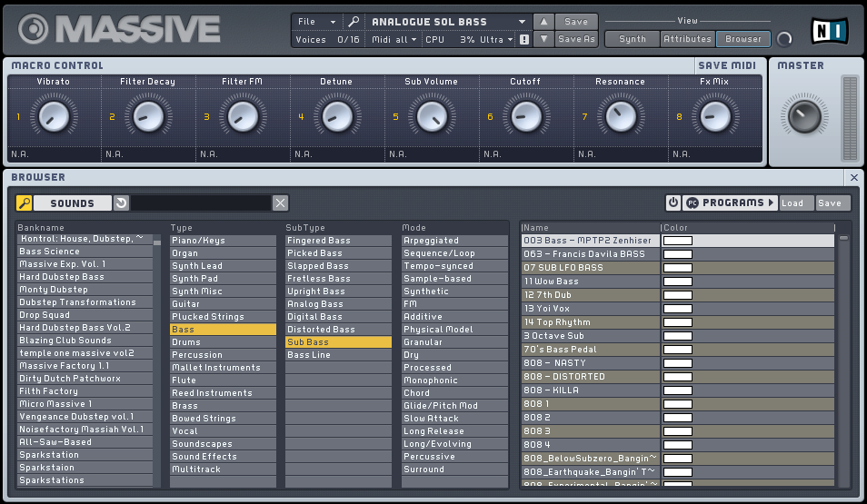Click color swatch for 003 Bass - MPTP2 Zenhiser
The height and width of the screenshot is (504, 867).
pos(677,241)
